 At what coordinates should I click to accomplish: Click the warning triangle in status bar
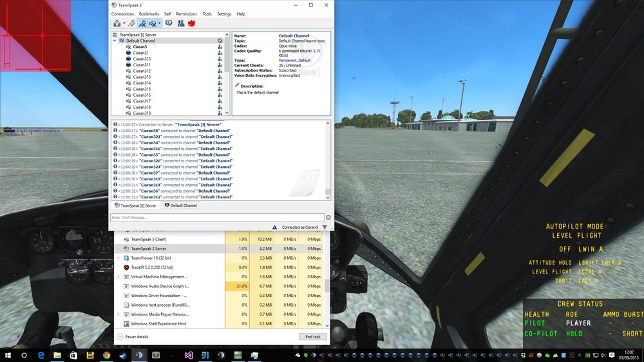[x=274, y=227]
